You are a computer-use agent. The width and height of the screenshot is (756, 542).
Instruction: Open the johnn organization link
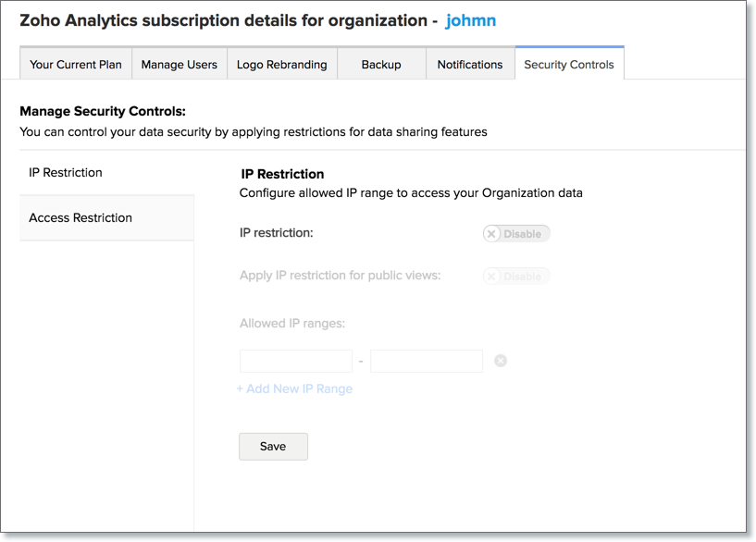471,20
